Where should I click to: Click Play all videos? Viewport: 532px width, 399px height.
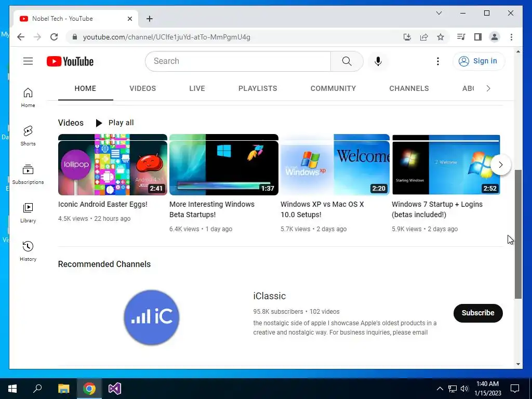115,123
